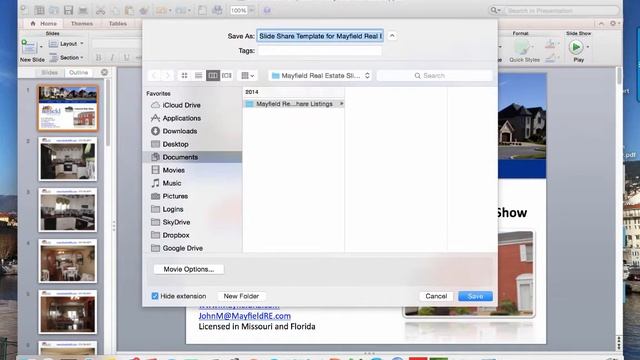Screen dimensions: 640x360
Task: Click the Save button
Action: click(x=475, y=296)
